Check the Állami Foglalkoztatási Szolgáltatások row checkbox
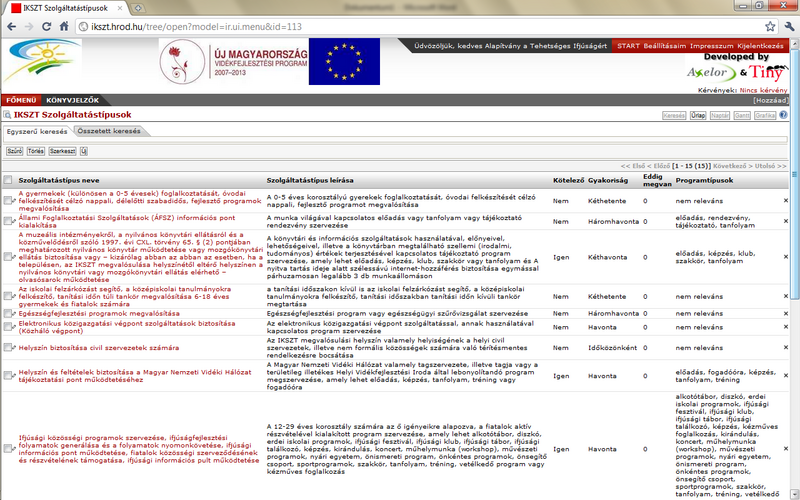The width and height of the screenshot is (800, 500). click(x=7, y=221)
